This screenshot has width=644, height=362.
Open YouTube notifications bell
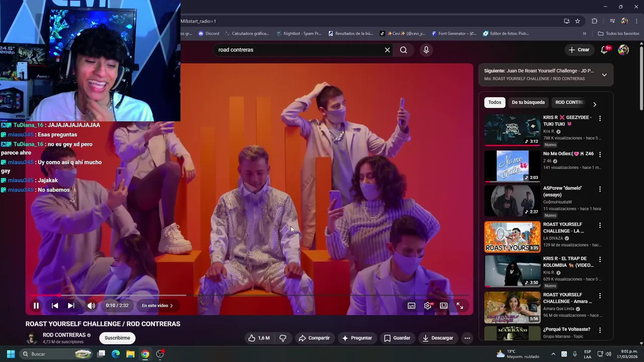pos(605,50)
